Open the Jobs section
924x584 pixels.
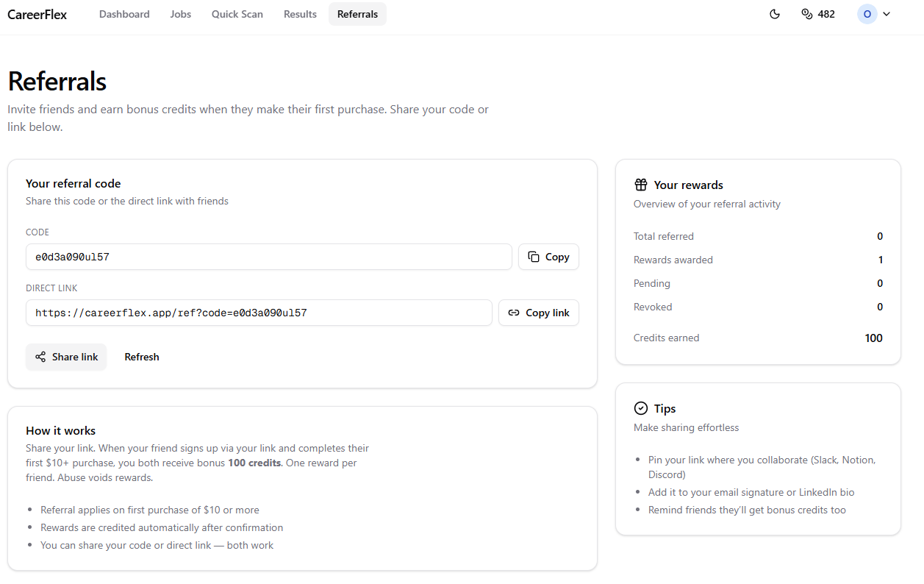coord(180,14)
